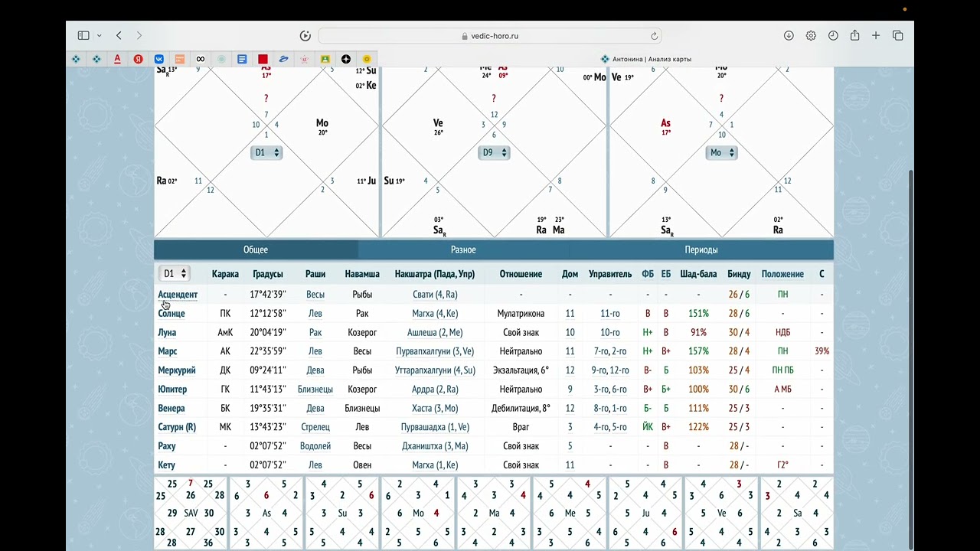Click the media playback indicator in toolbar
The width and height of the screenshot is (980, 551).
pyautogui.click(x=305, y=36)
